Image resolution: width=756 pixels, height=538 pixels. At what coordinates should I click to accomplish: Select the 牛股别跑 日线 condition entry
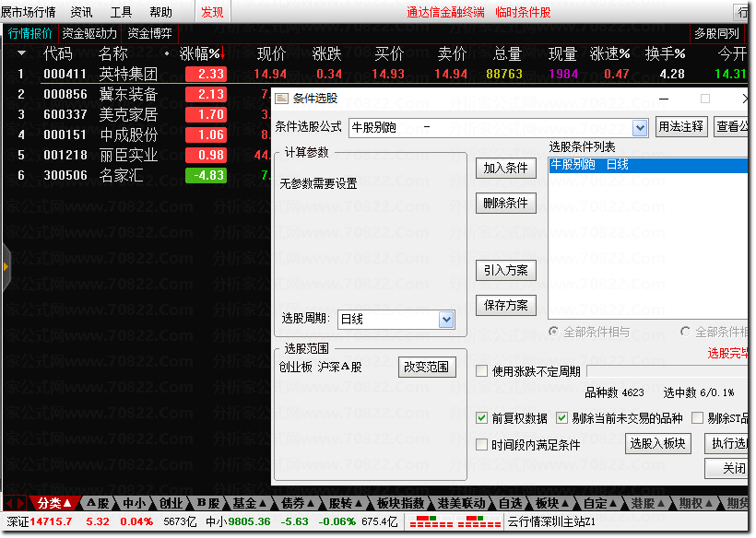click(x=648, y=165)
